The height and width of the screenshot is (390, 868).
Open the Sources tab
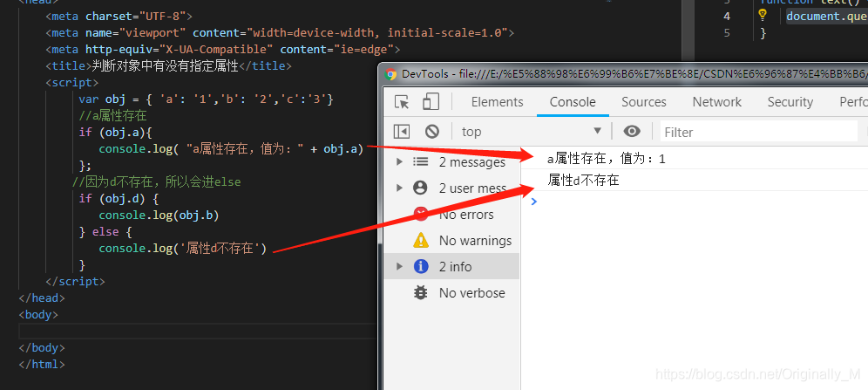tap(644, 102)
